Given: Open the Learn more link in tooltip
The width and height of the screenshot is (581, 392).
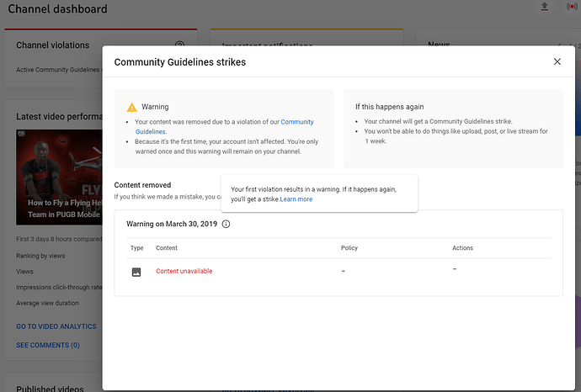Looking at the screenshot, I should [x=296, y=199].
